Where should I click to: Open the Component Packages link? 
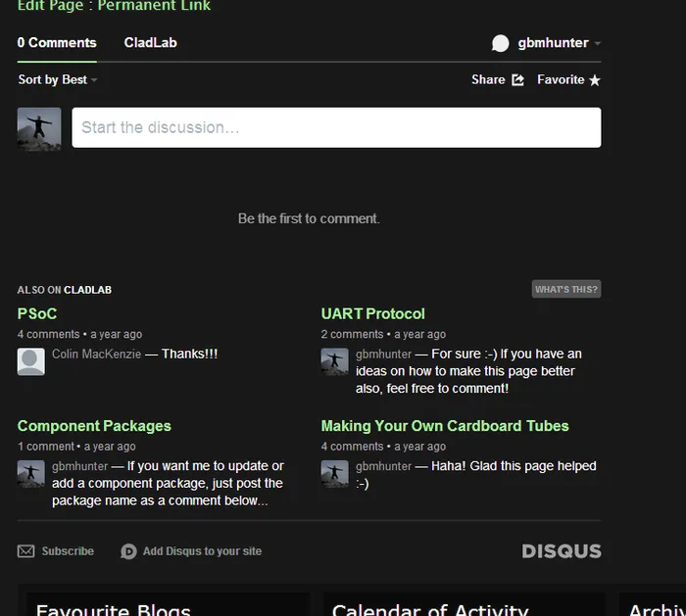point(94,426)
